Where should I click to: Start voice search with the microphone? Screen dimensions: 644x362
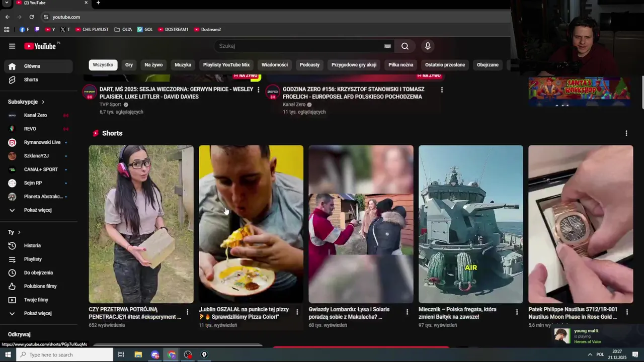pyautogui.click(x=428, y=46)
